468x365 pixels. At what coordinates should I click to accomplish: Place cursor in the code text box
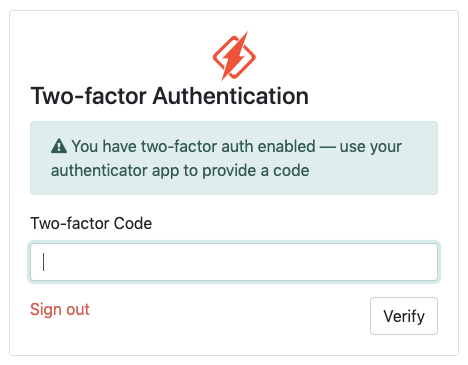[x=234, y=262]
